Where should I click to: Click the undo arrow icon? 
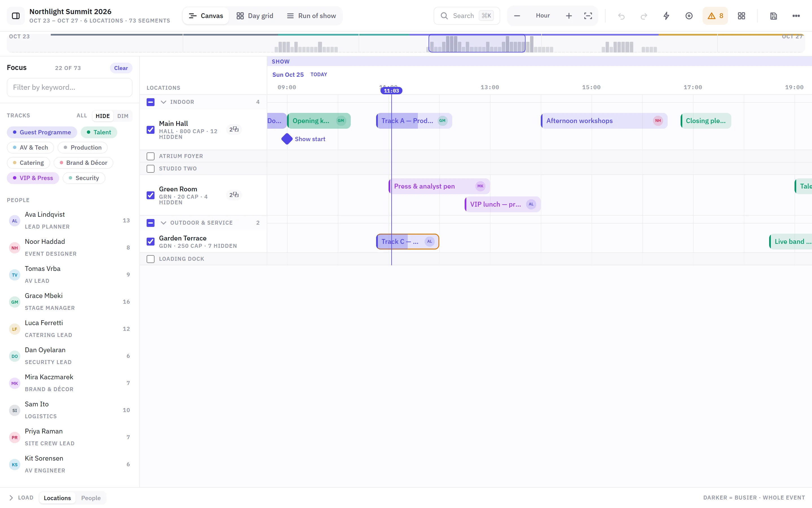(621, 16)
